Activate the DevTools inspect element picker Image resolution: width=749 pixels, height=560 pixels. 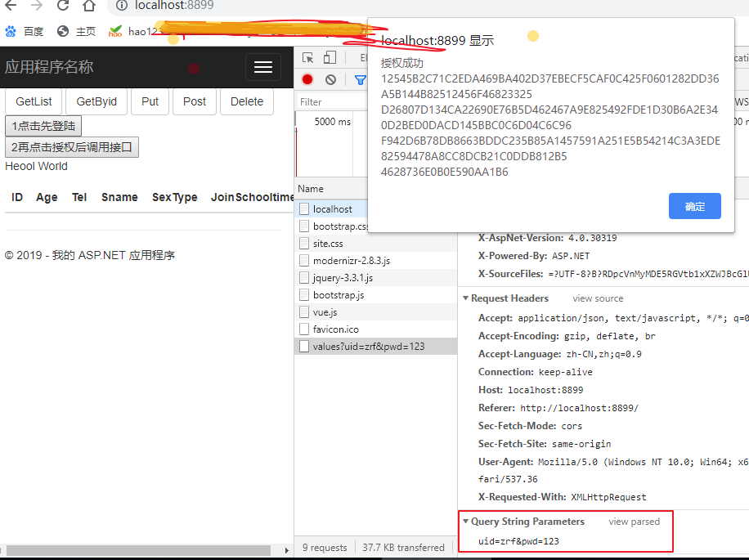point(308,58)
